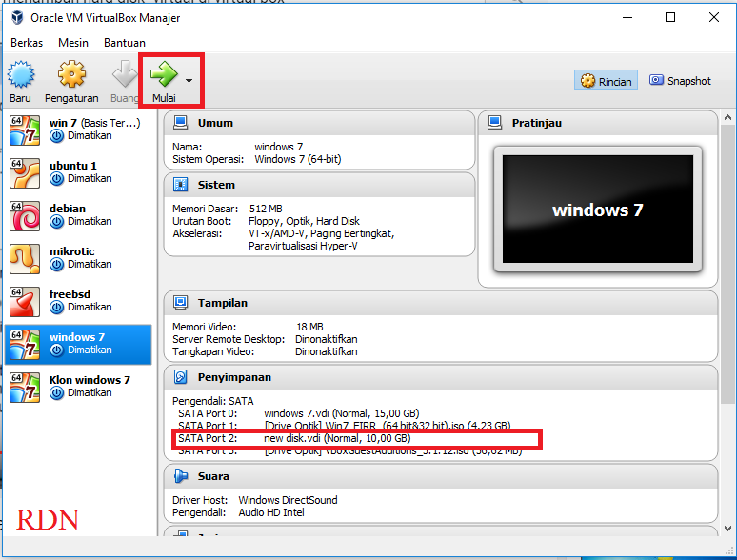
Task: Select the win 7 (Basis Ter...) VM icon
Action: 25,130
